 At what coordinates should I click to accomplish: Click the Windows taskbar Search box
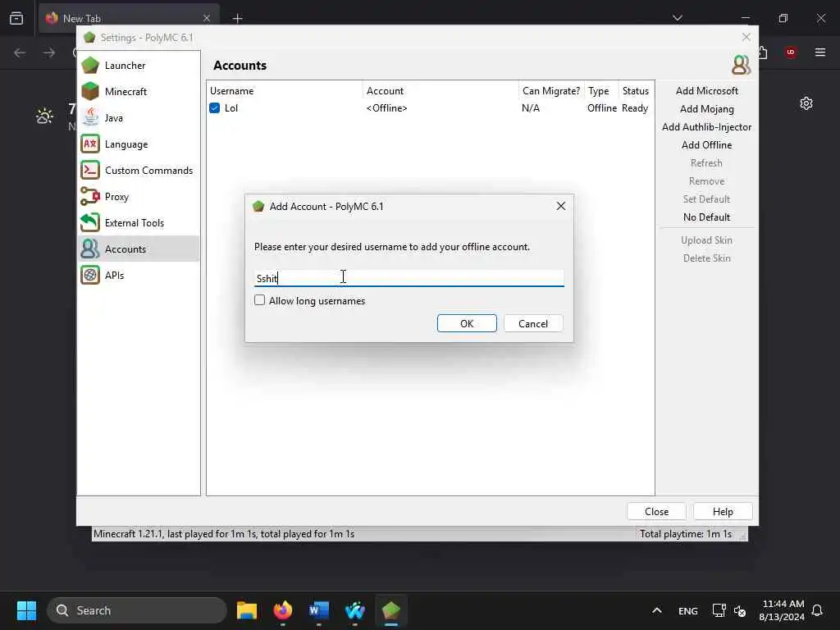coord(137,610)
